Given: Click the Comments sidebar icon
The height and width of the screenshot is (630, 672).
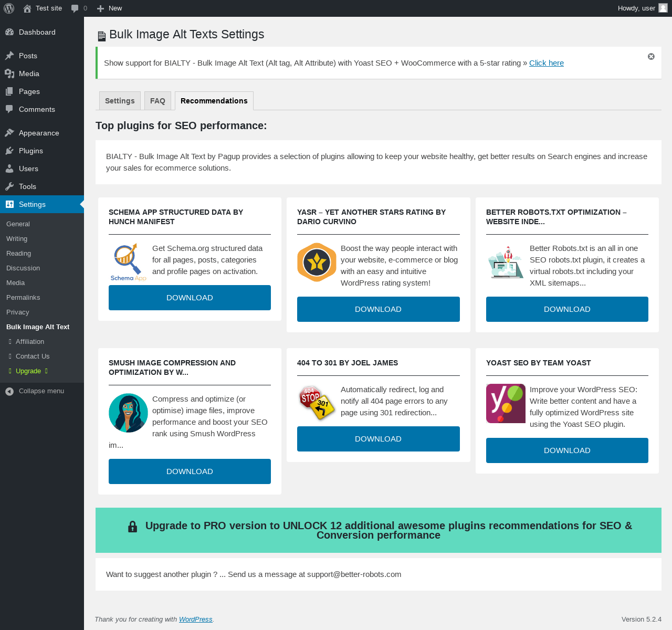Looking at the screenshot, I should click(9, 109).
